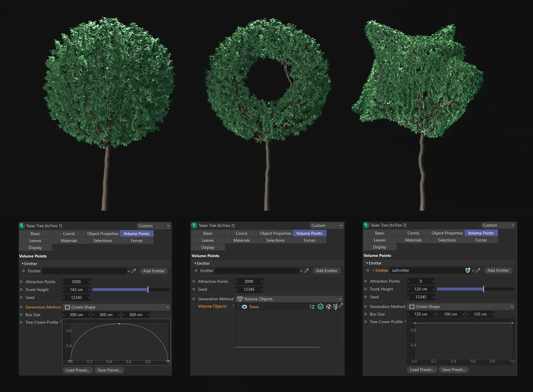533x392 pixels.
Task: Click the xpEmitter particle icon in toTree 3
Action: click(x=467, y=270)
